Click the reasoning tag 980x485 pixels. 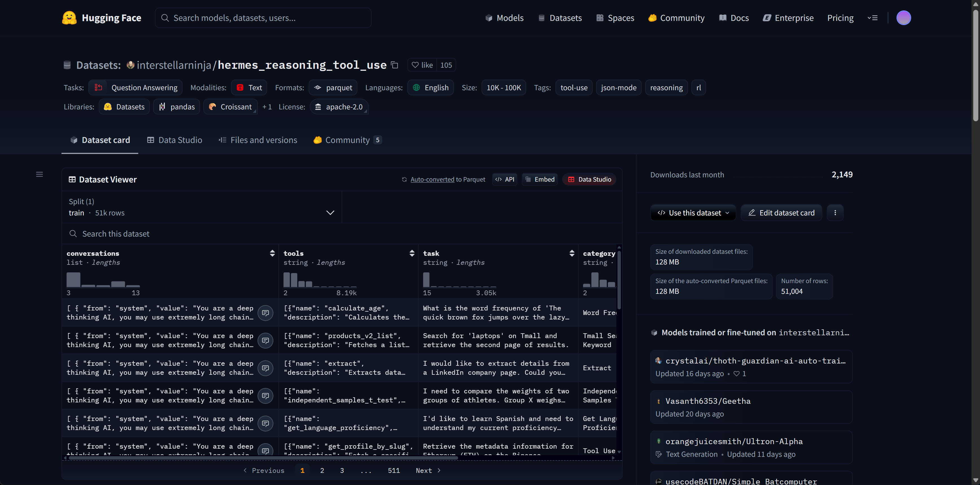666,87
